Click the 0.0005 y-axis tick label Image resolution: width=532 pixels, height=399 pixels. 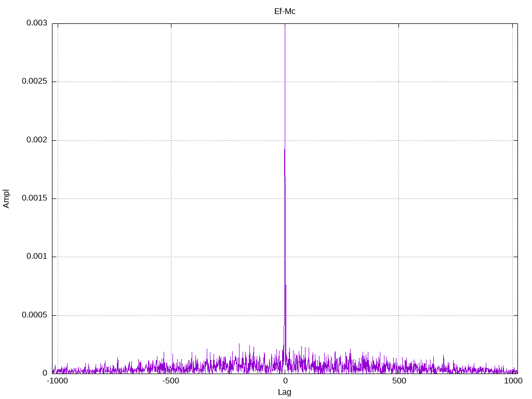[x=35, y=315]
